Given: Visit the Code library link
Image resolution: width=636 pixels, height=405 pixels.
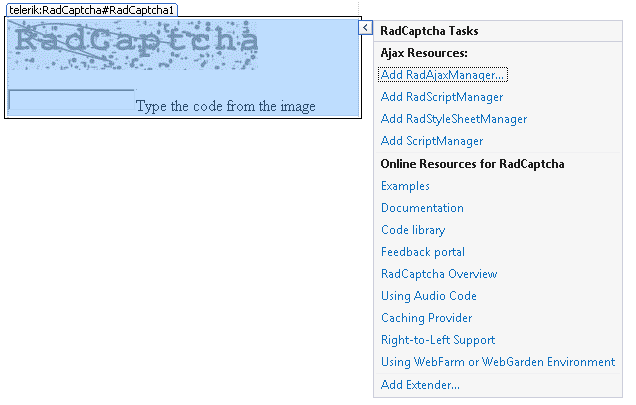Looking at the screenshot, I should 413,230.
